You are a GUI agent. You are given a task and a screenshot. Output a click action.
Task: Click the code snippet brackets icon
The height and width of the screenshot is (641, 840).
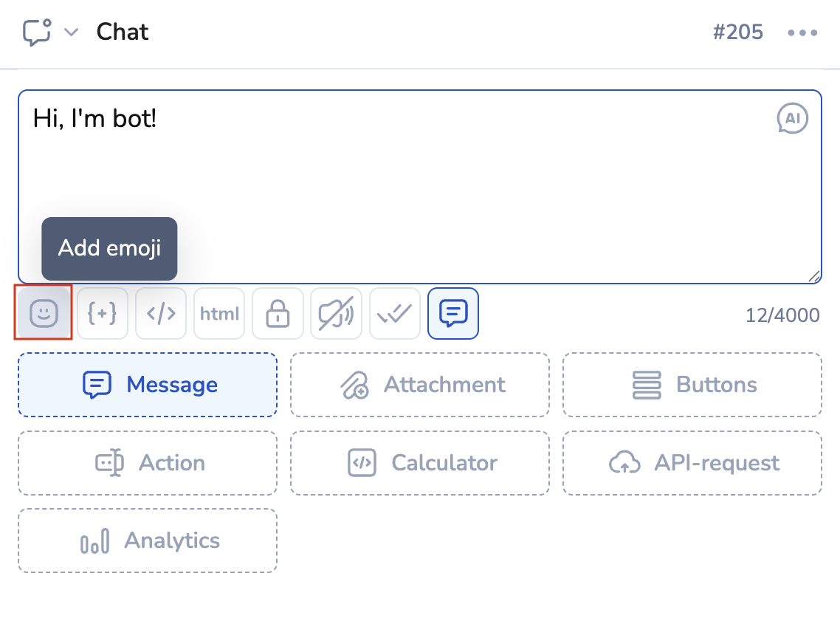click(x=161, y=313)
